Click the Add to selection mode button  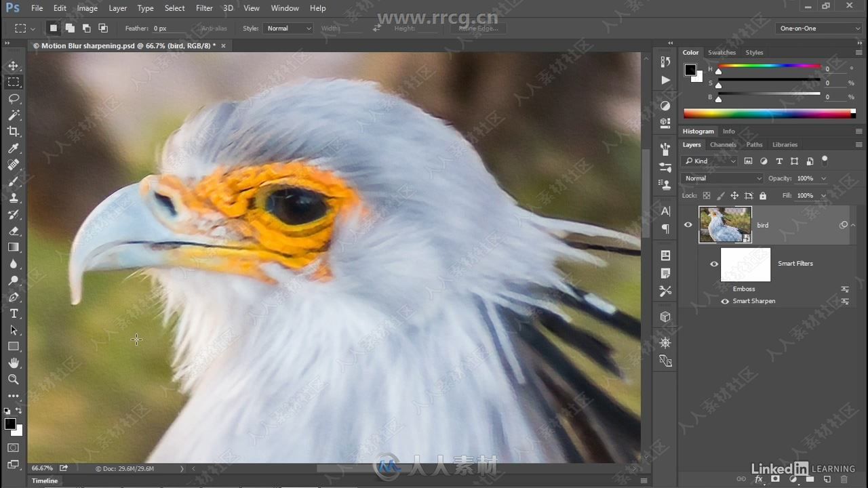click(70, 28)
